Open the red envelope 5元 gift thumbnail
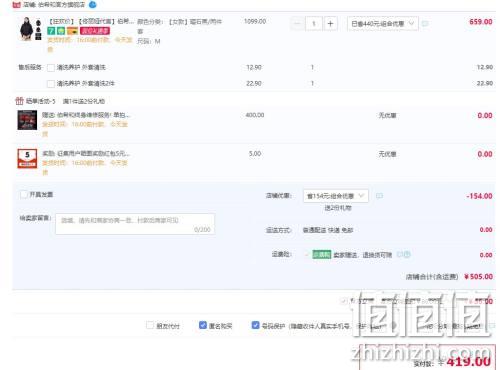The width and height of the screenshot is (500, 370). (27, 159)
